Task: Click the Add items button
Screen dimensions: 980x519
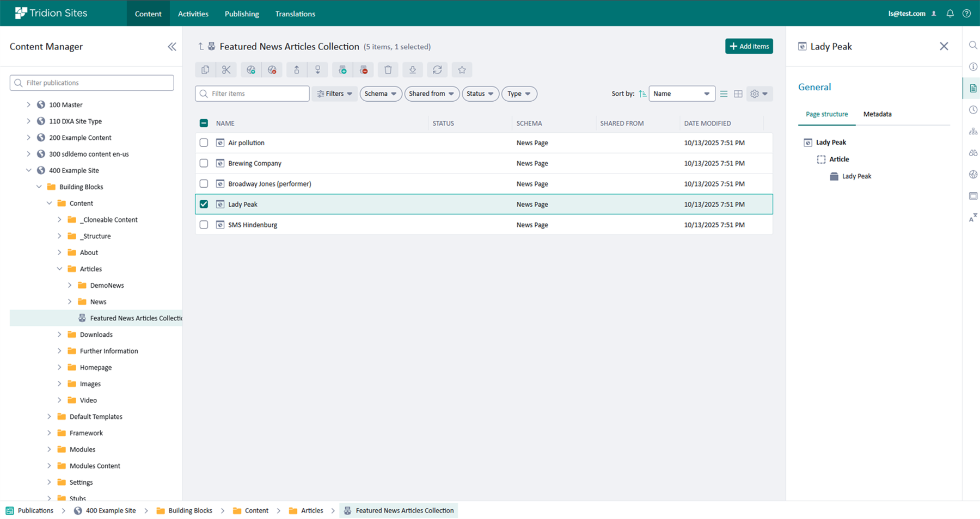Action: click(x=749, y=46)
